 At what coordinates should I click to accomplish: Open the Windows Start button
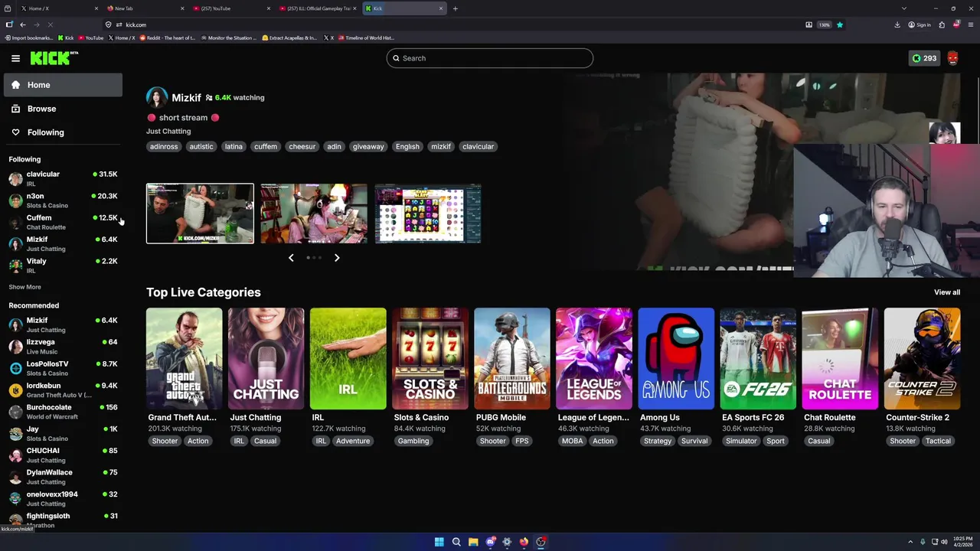coord(439,542)
